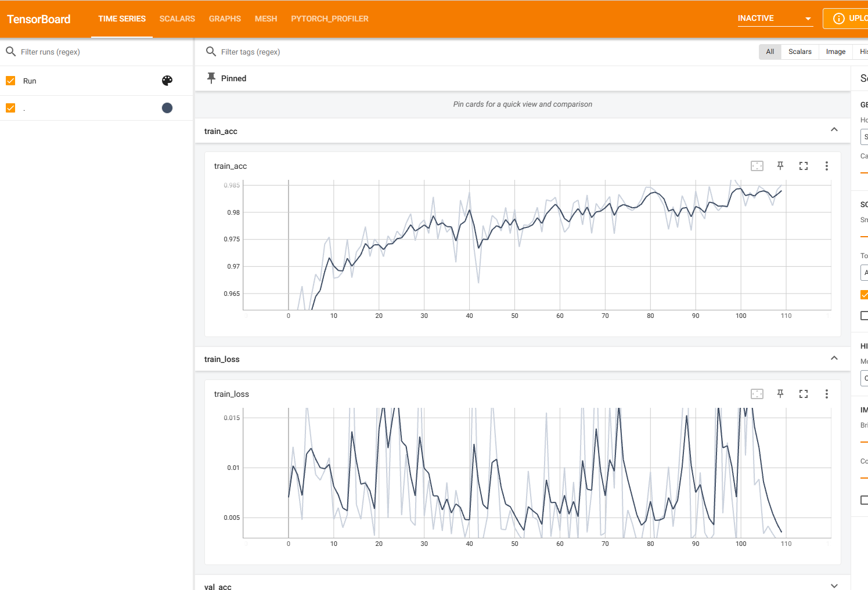Viewport: 868px width, 590px height.
Task: Collapse the train_acc section
Action: coord(834,130)
